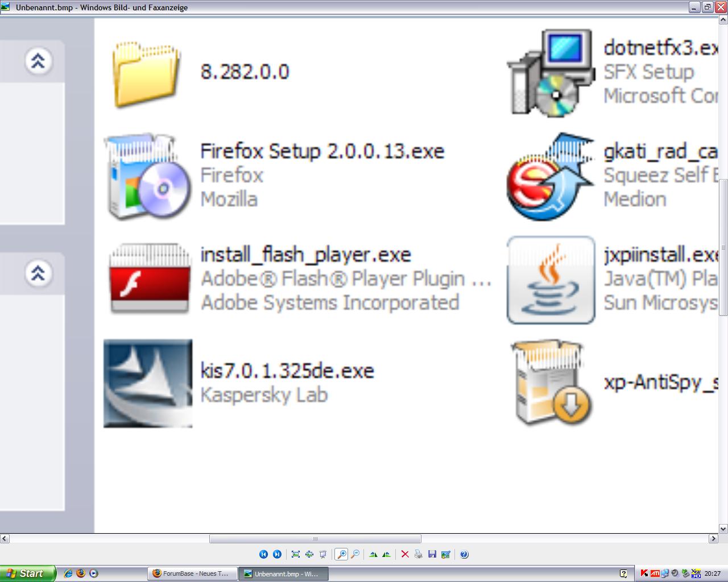
Task: Save a copy via the floppy disk icon
Action: 432,554
